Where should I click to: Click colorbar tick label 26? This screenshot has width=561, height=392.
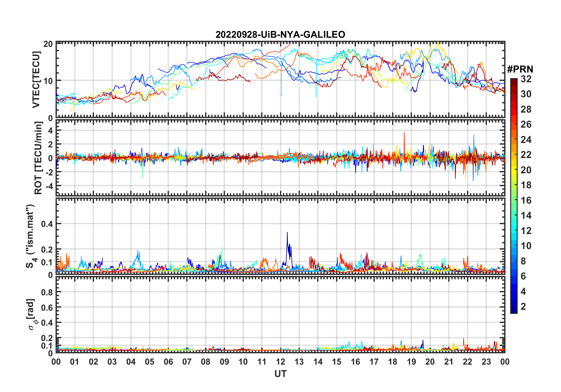526,124
